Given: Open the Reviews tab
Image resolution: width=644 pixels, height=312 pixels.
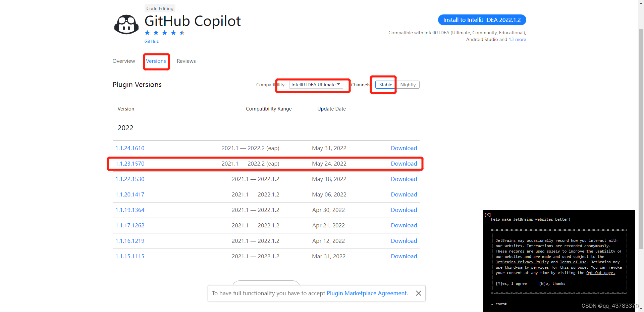Looking at the screenshot, I should [186, 61].
